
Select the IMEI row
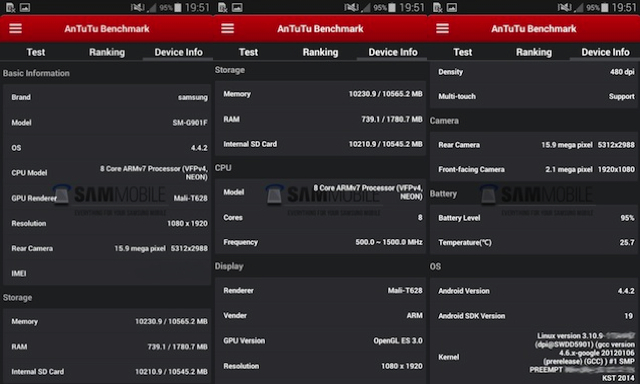point(107,273)
